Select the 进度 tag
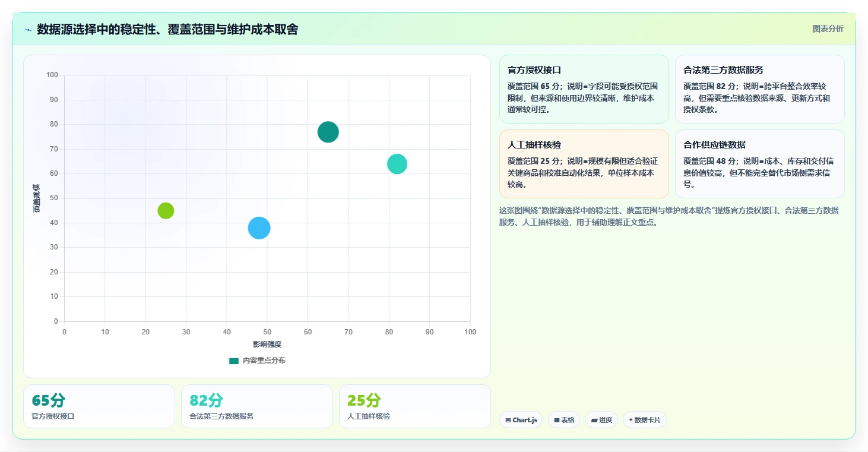868x452 pixels. [x=601, y=420]
